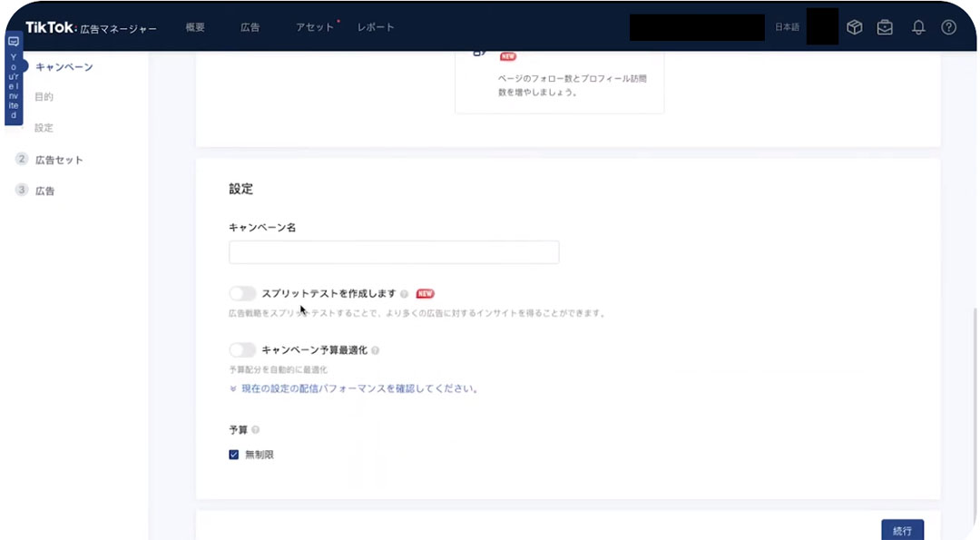Screen dimensions: 980x540
Task: Switch to the レポート tab
Action: tap(376, 27)
